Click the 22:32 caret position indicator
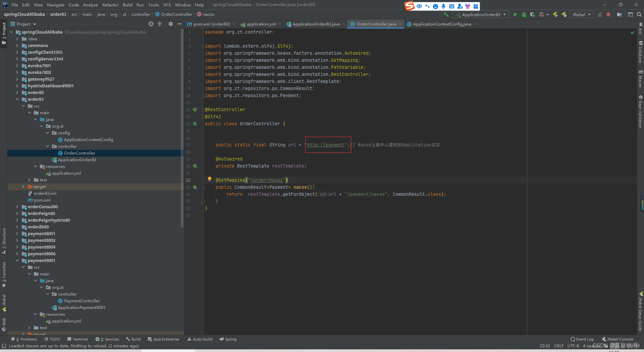 pos(545,346)
